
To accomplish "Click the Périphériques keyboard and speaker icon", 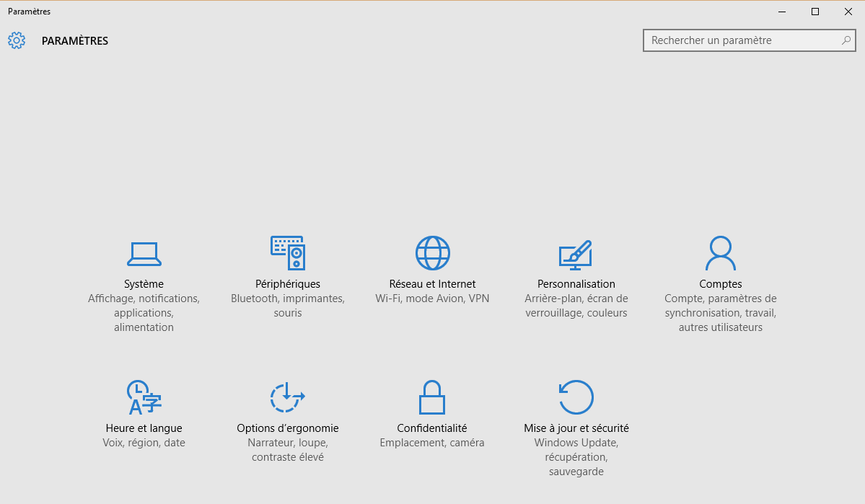I will click(x=288, y=253).
